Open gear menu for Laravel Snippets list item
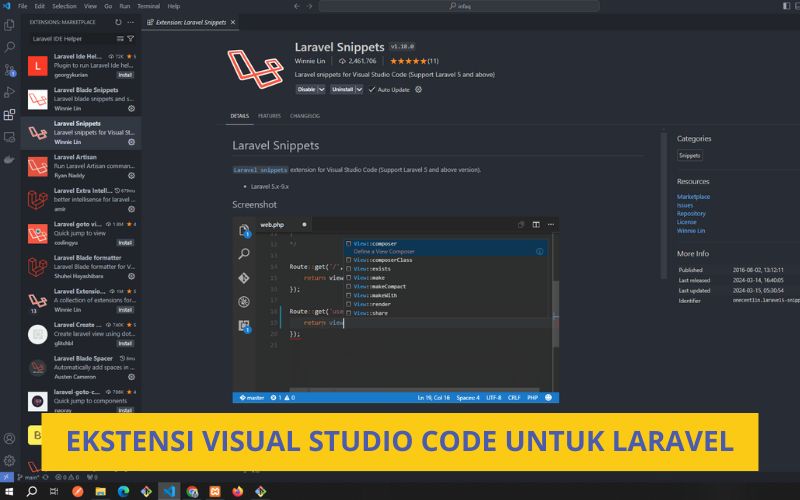 pyautogui.click(x=131, y=142)
